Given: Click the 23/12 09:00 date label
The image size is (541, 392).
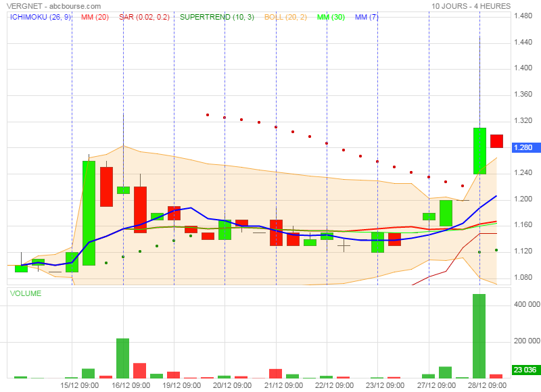Looking at the screenshot, I should (x=385, y=385).
